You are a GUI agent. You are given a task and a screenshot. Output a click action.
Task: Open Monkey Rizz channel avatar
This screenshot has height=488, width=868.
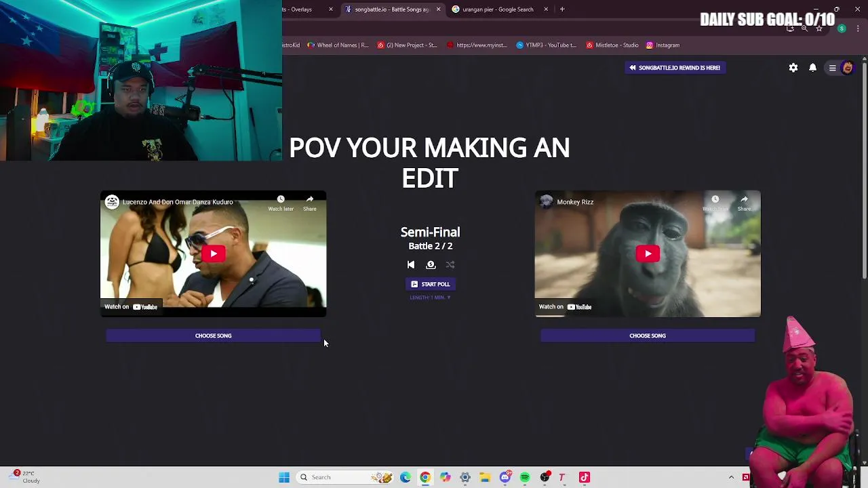click(x=547, y=202)
